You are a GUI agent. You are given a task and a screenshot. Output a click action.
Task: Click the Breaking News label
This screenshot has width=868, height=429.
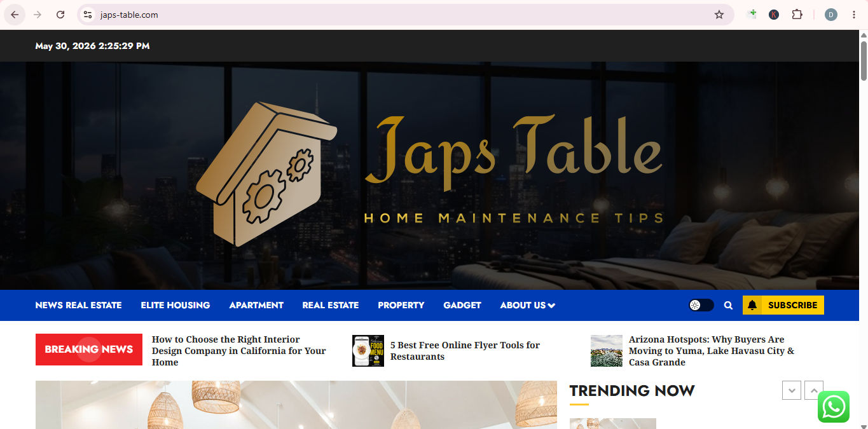pos(89,350)
